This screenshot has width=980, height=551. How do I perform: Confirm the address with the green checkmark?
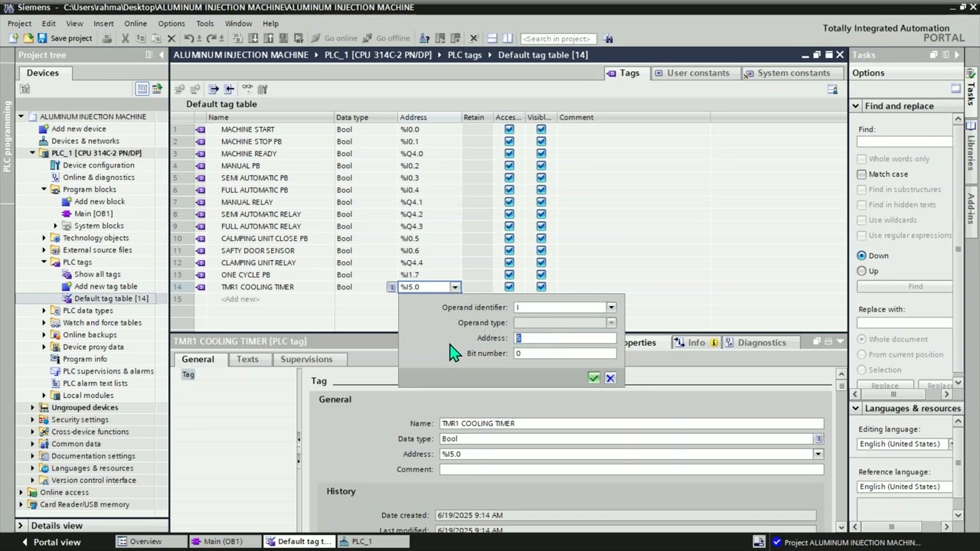(x=593, y=378)
